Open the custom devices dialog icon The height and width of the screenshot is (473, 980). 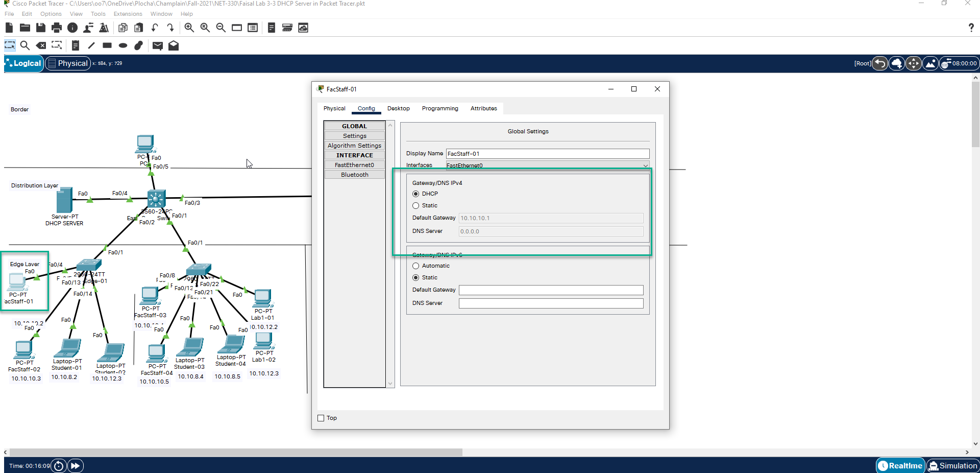click(x=253, y=28)
